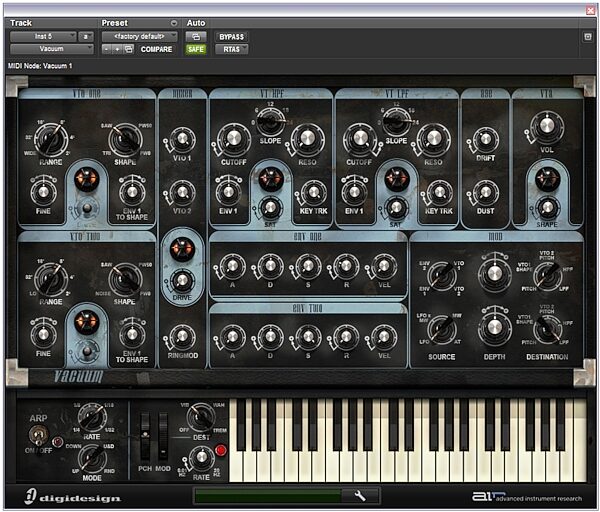Click the insert position 'a' selector
Screen dimensions: 600x512
pos(86,36)
